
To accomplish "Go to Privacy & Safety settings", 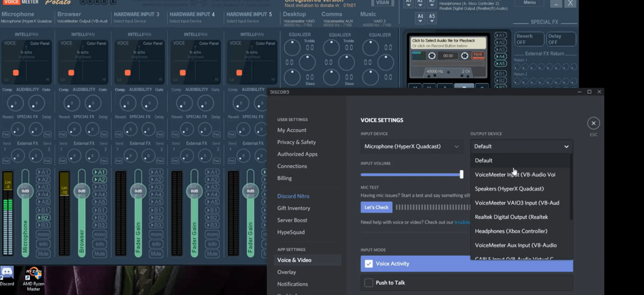I will (x=297, y=142).
